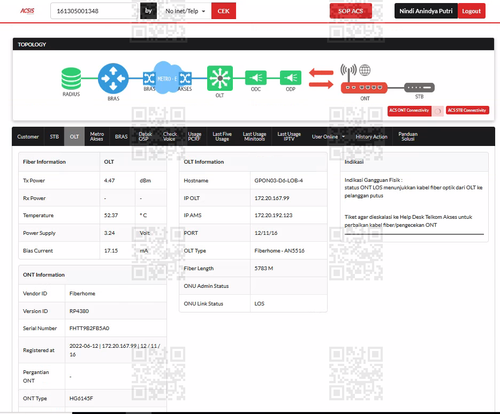Open the Last Five Usage tab
Viewport: 500px width, 414px height.
[x=222, y=137]
